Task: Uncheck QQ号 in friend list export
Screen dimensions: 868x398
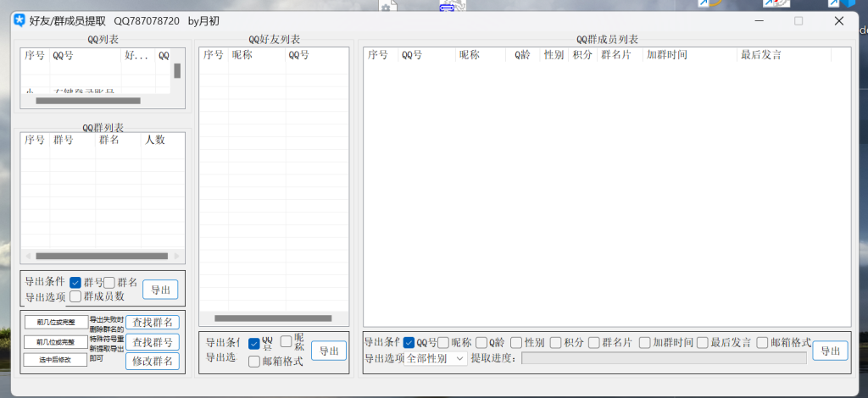Action: [254, 344]
